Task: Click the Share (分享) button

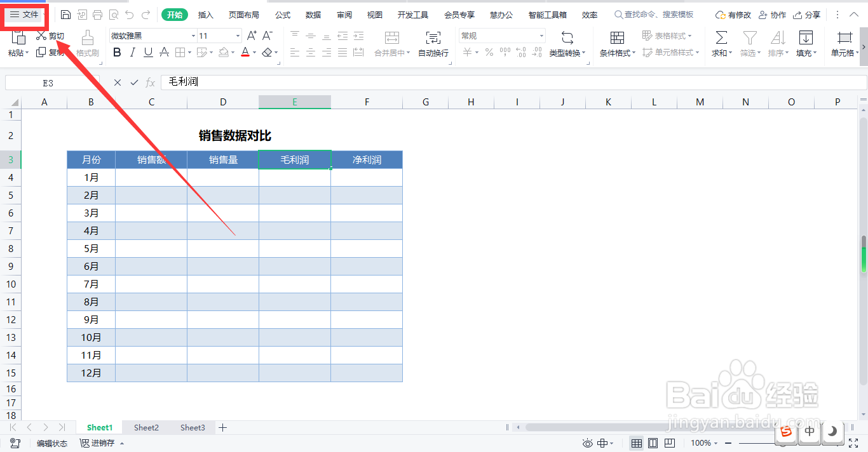Action: [x=806, y=15]
